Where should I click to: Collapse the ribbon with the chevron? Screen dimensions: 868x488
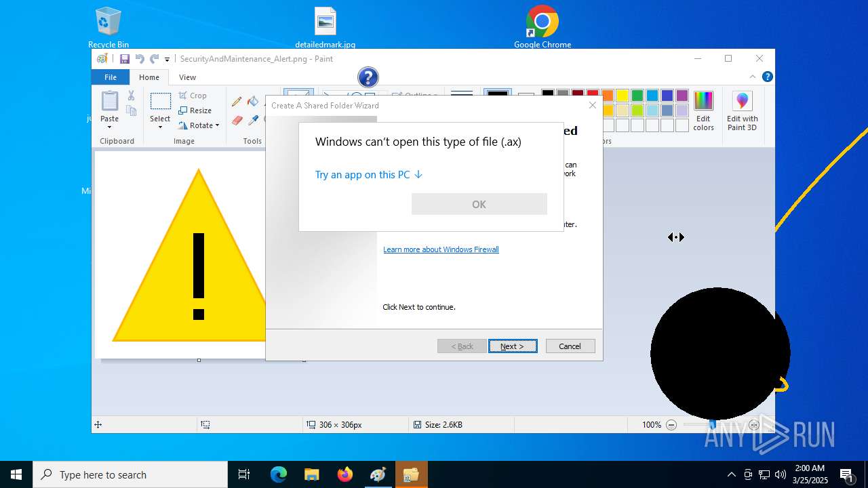752,77
